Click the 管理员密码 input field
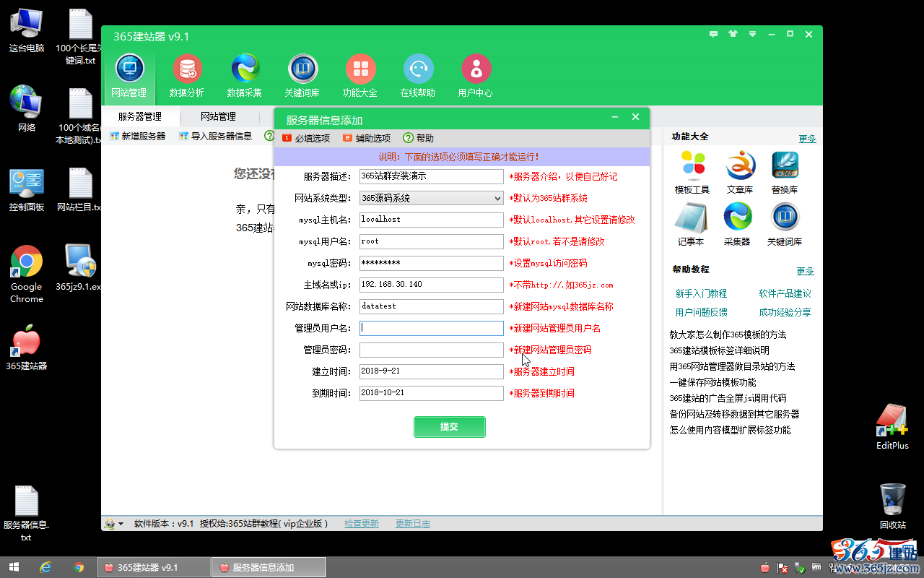This screenshot has height=578, width=924. (432, 350)
